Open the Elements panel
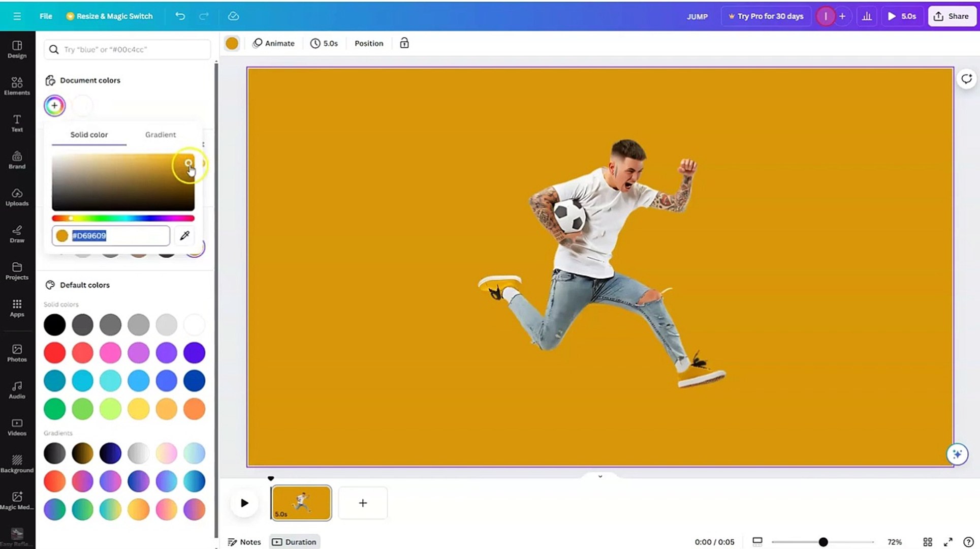Screen dimensions: 980x549 point(17,86)
